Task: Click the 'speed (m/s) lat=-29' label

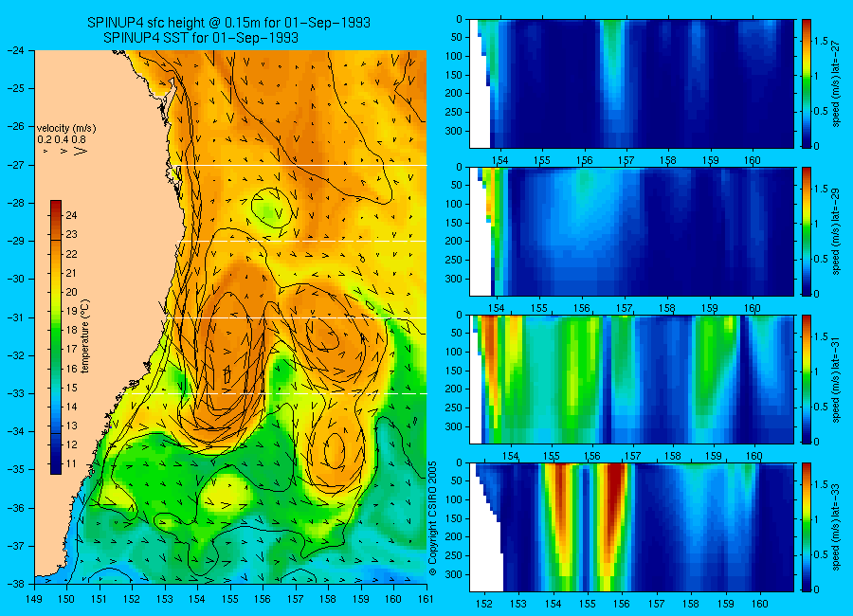Action: [x=836, y=231]
